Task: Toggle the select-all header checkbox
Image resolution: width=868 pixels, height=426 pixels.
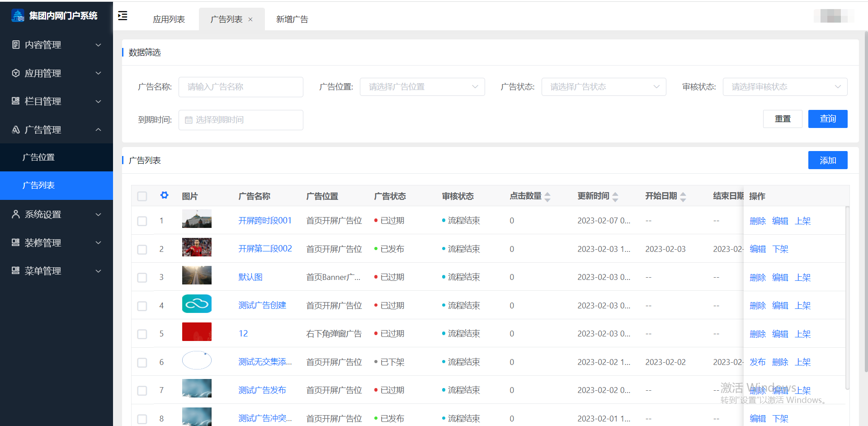Action: click(x=142, y=196)
